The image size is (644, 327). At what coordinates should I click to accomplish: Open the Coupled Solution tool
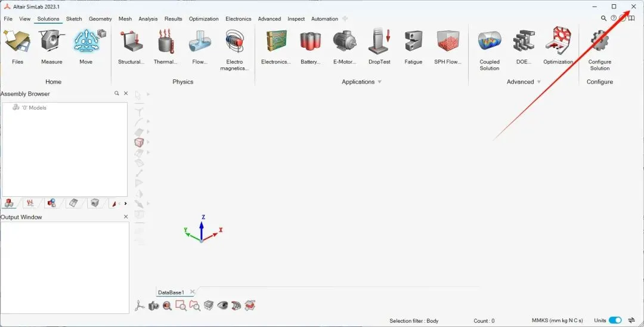tap(490, 50)
